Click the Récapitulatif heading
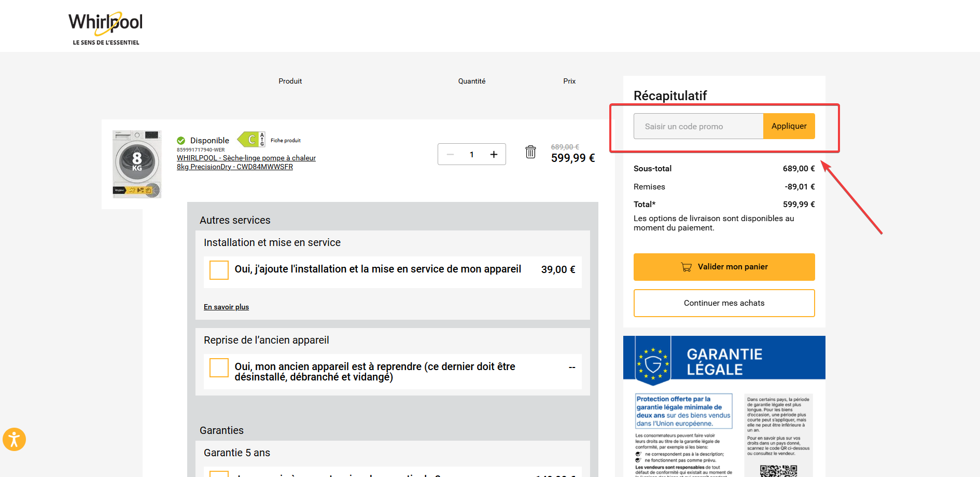The width and height of the screenshot is (980, 477). tap(670, 96)
